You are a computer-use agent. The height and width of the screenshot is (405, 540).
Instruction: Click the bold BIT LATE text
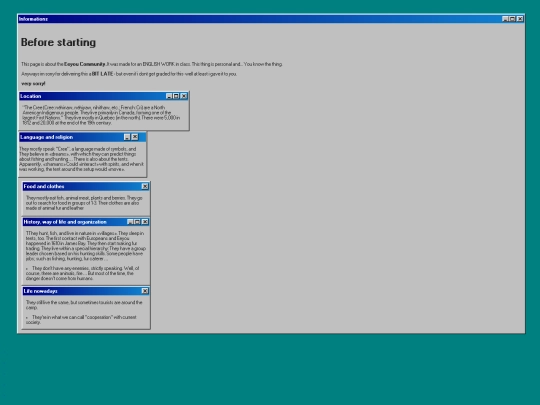click(x=102, y=74)
